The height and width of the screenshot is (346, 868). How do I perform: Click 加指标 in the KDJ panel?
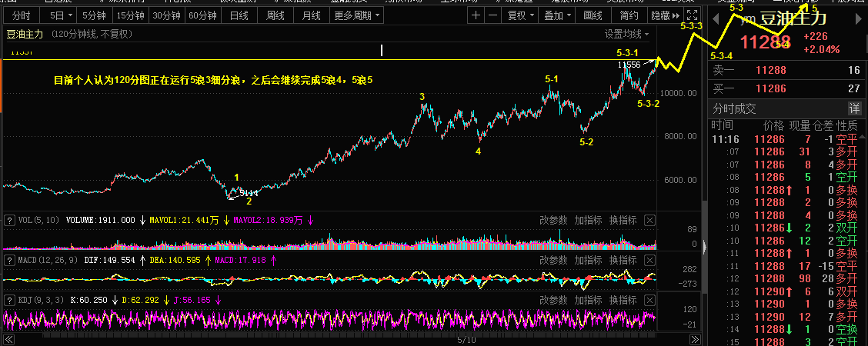click(x=588, y=300)
